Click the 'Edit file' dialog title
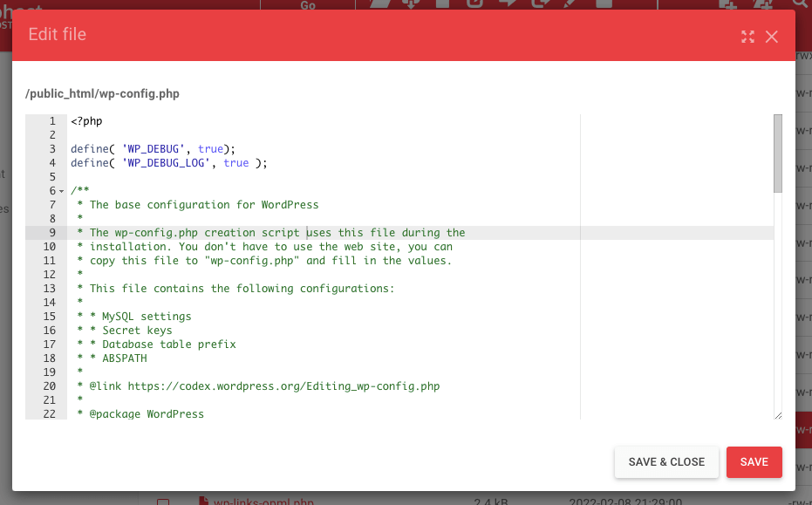 pos(58,35)
